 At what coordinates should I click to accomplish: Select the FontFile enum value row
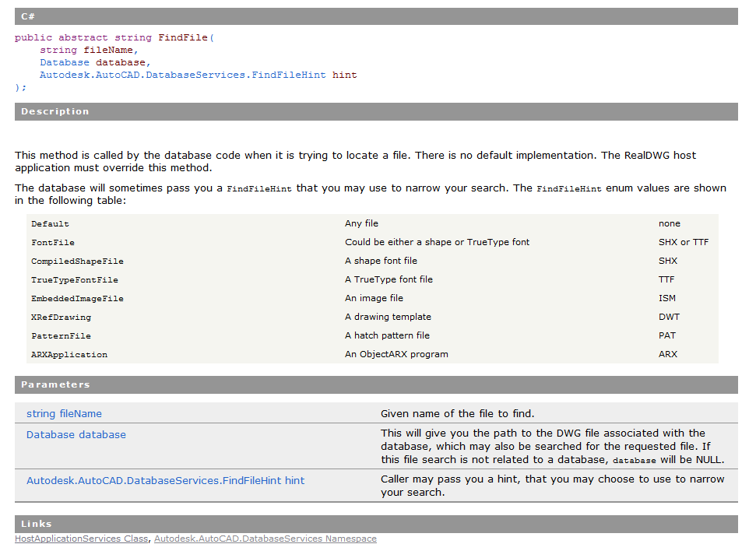(53, 242)
